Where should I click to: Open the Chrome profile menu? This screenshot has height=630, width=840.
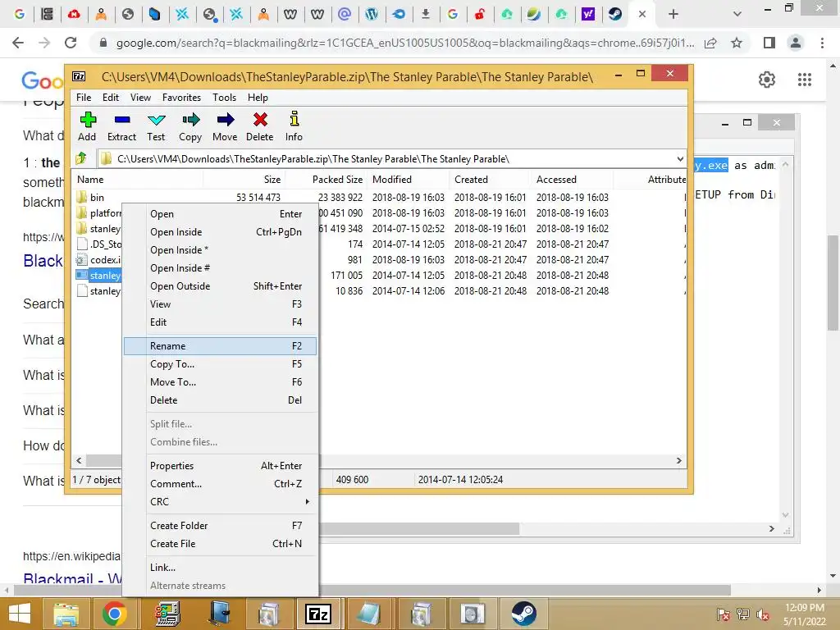(796, 43)
